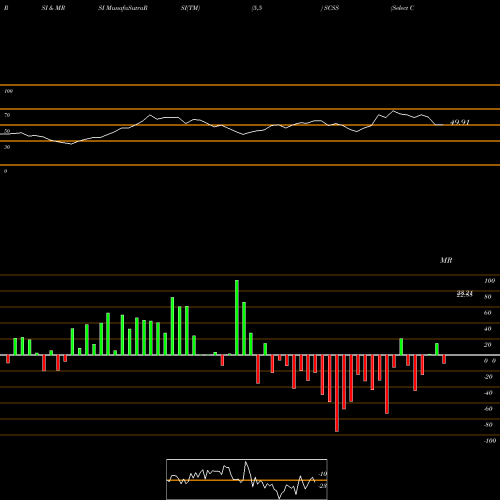Click the 'MR' panel title

(x=446, y=260)
